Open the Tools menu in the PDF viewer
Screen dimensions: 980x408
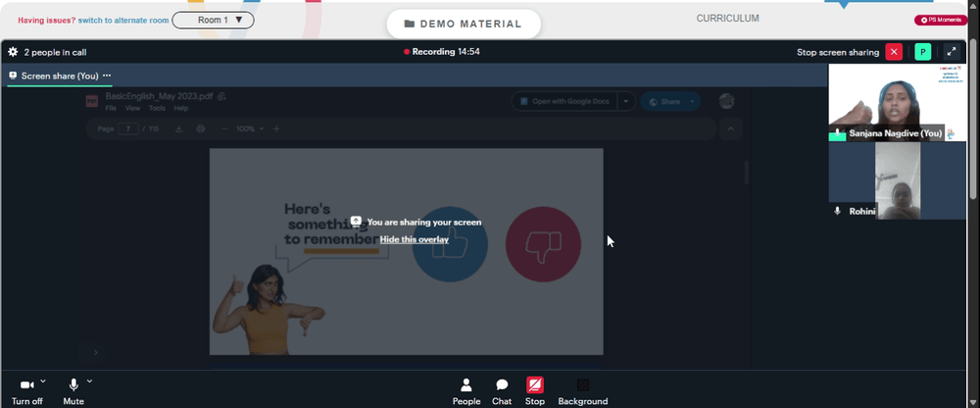click(157, 108)
